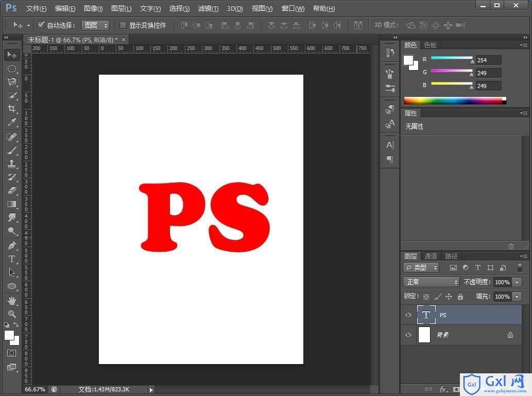532x396 pixels.
Task: Select the Quick Selection tool
Action: [x=12, y=95]
